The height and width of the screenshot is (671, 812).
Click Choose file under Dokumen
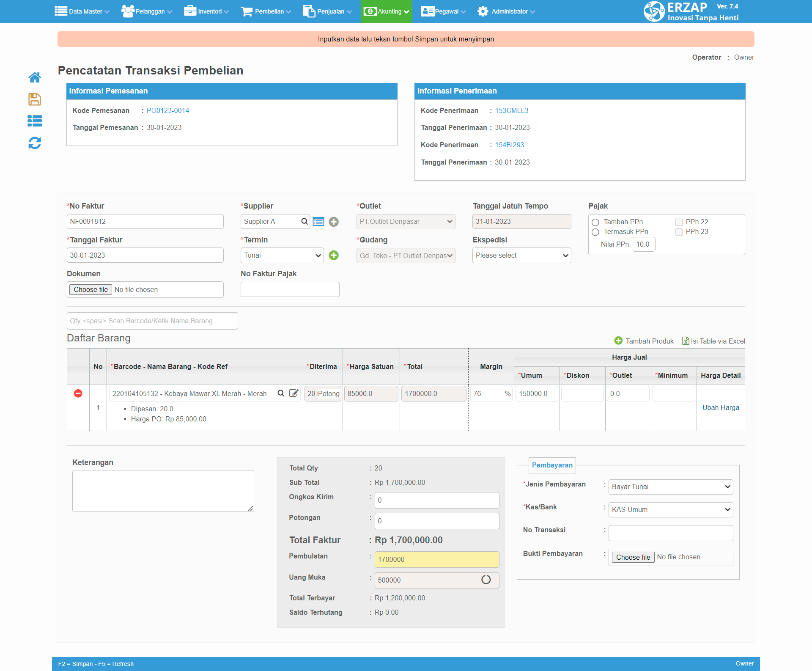point(91,289)
